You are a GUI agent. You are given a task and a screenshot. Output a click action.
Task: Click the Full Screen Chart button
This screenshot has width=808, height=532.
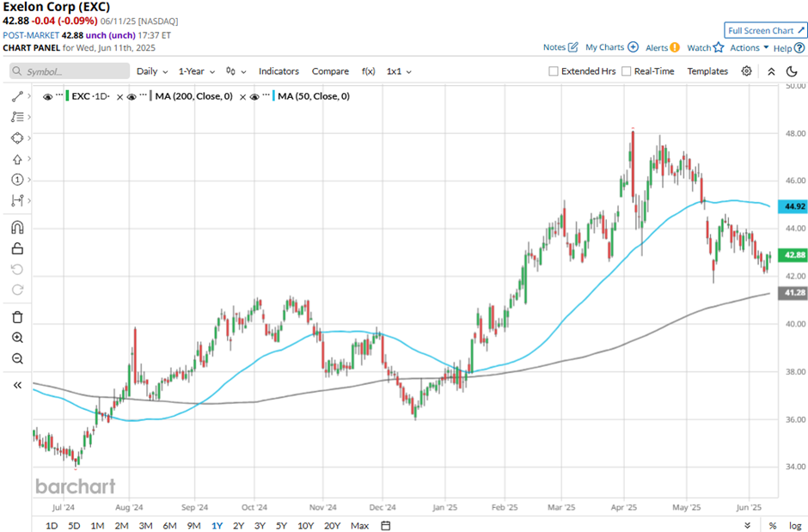point(765,30)
